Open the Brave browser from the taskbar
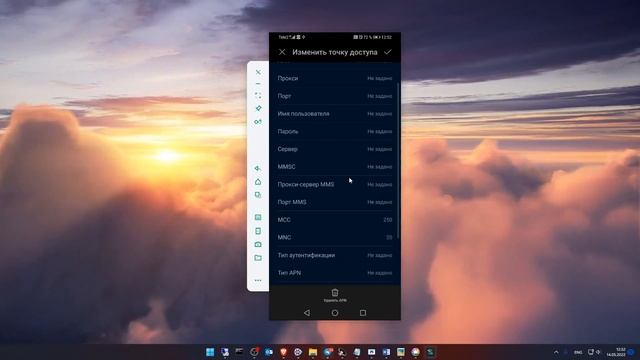 pos(283,352)
